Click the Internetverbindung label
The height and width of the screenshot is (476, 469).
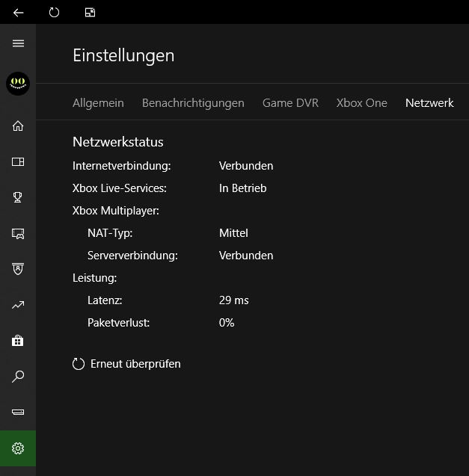pos(122,166)
